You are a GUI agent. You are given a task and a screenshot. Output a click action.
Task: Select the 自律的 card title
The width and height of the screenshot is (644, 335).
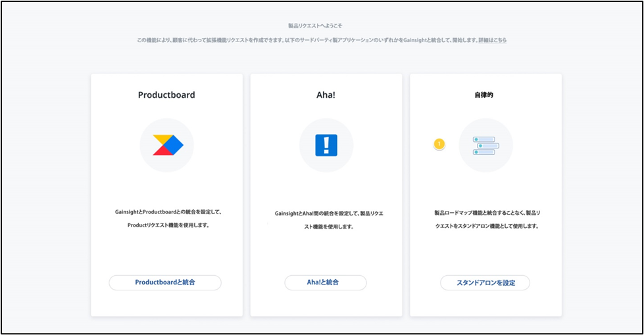tap(483, 95)
